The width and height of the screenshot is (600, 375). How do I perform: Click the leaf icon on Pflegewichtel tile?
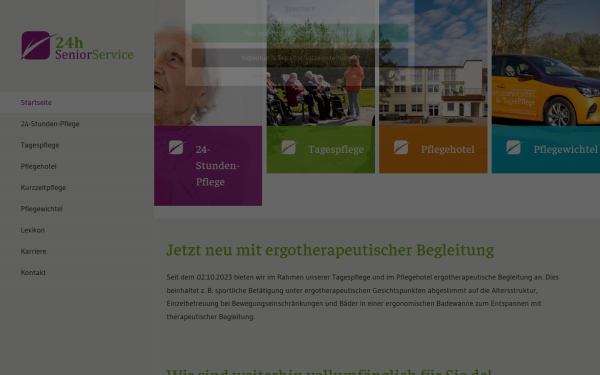coord(514,147)
